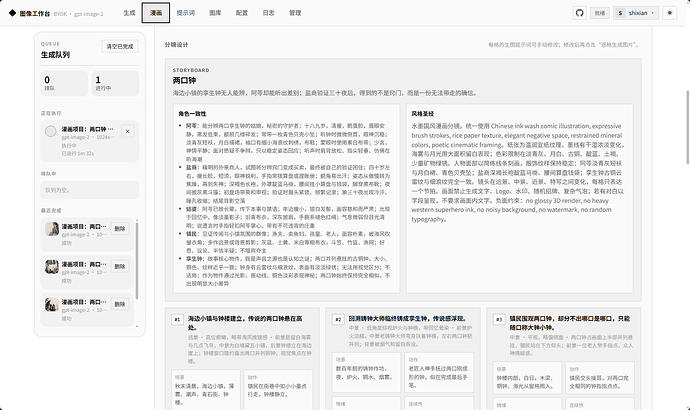Viewport: 690px width, 410px height.
Task: Open the GitHub repository icon
Action: (580, 13)
